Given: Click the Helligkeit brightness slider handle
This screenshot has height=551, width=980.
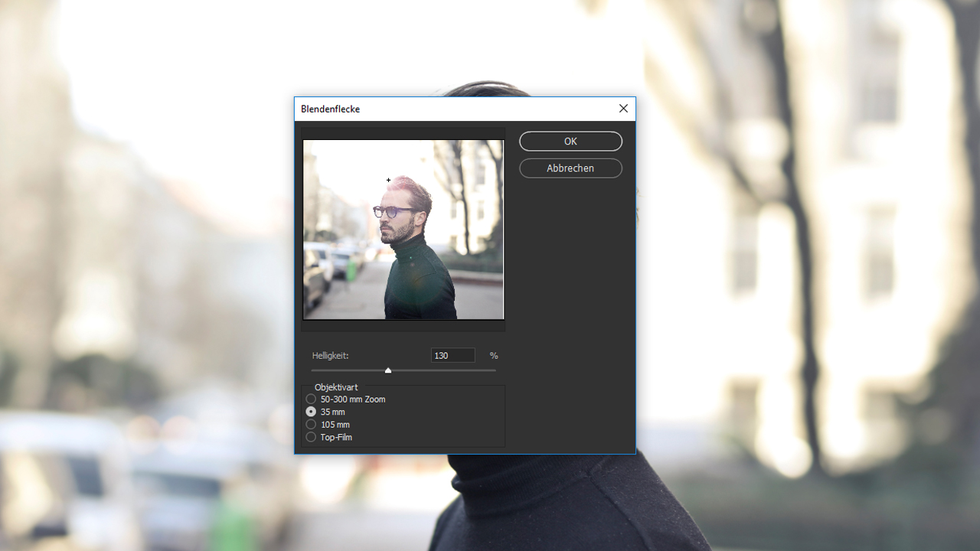Looking at the screenshot, I should tap(388, 370).
